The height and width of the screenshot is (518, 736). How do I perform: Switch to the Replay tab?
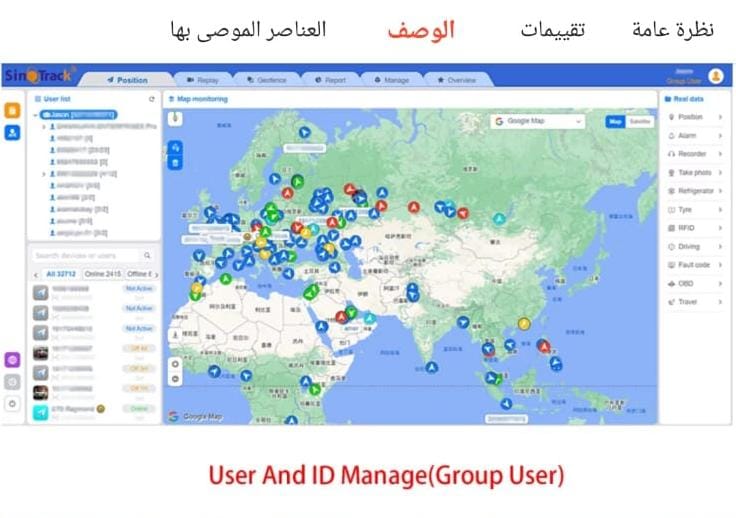[x=203, y=80]
